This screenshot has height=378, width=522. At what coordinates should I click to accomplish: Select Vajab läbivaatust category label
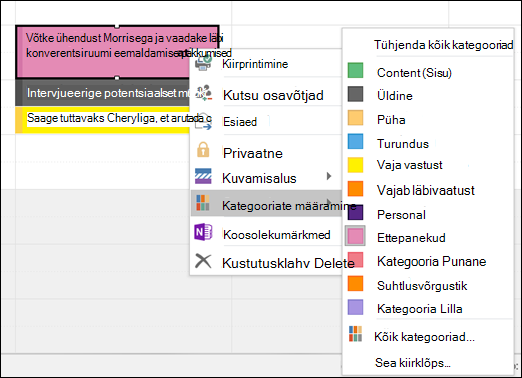coord(426,190)
